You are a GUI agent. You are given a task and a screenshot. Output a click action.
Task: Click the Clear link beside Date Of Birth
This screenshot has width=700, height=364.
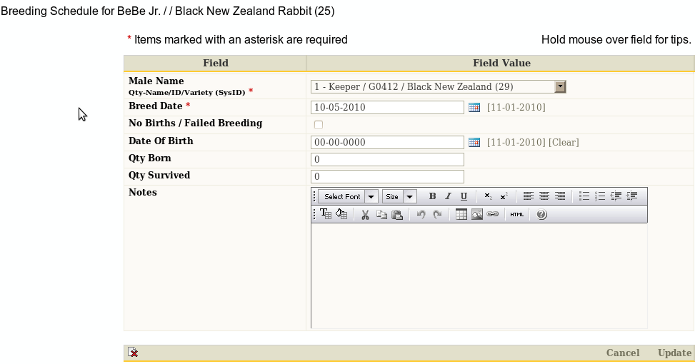tap(564, 142)
